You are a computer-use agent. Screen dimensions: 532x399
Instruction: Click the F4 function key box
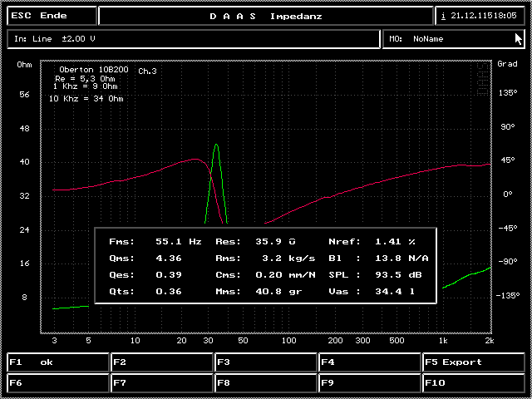tap(370, 362)
